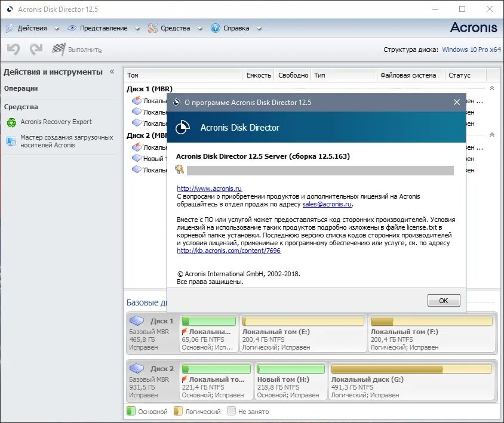This screenshot has height=423, width=504.
Task: Click the green Основной legend icon
Action: point(131,411)
